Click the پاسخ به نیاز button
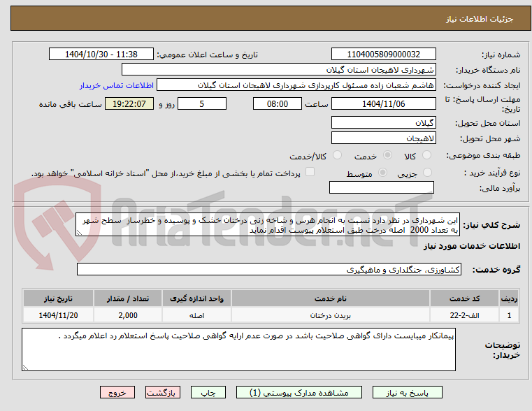 pos(407,392)
